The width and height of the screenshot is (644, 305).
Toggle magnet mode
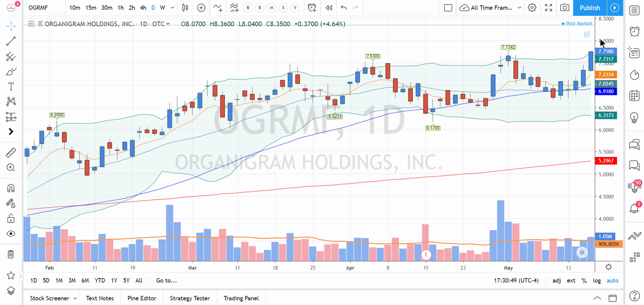click(x=11, y=188)
